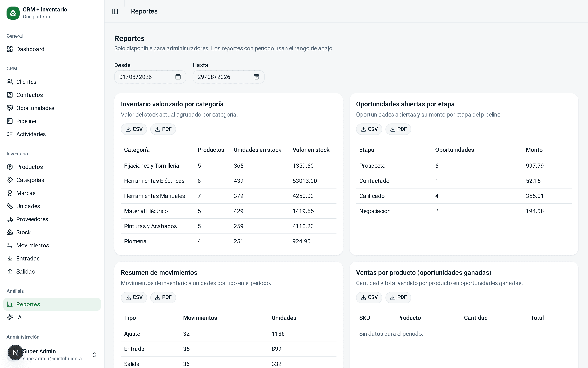Screen dimensions: 588x368
Task: Click the Pipeline board icon
Action: click(x=10, y=121)
